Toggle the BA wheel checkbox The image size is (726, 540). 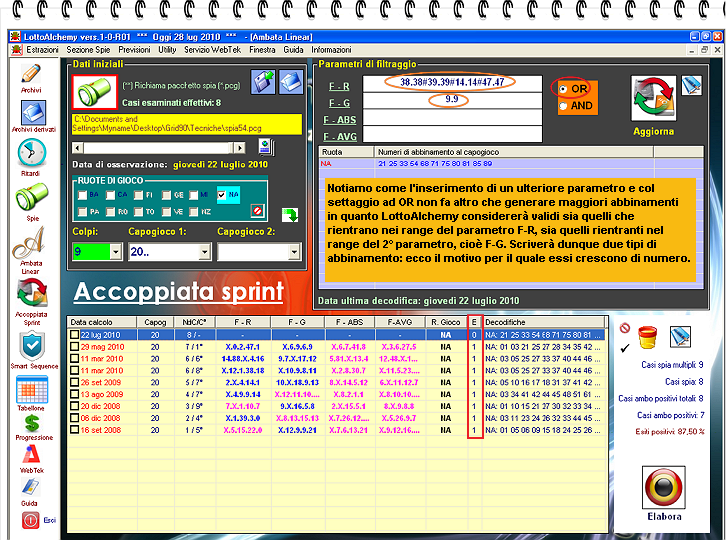point(83,195)
